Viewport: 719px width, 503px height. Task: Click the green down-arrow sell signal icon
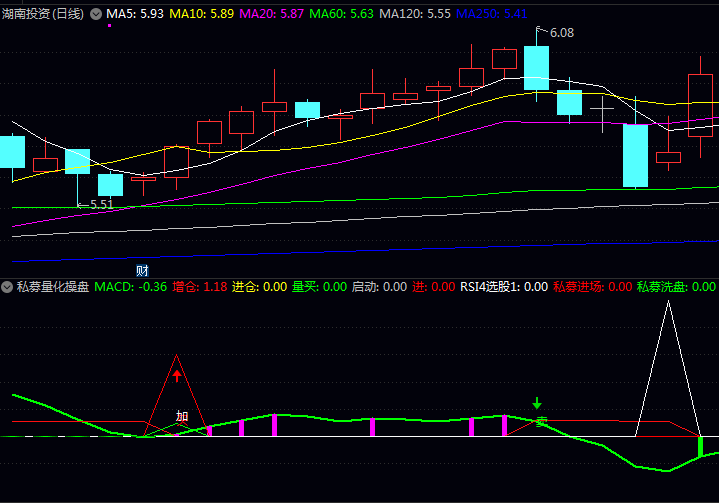537,405
